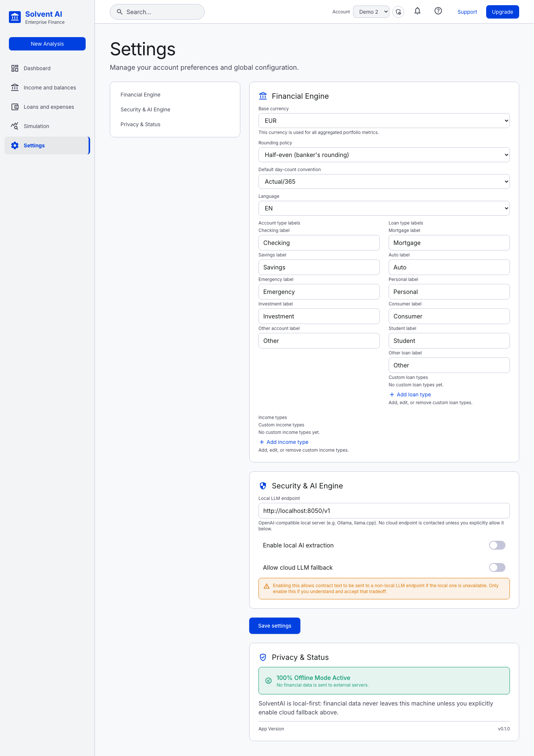Click the Upgrade button
The image size is (534, 756).
pyautogui.click(x=502, y=12)
